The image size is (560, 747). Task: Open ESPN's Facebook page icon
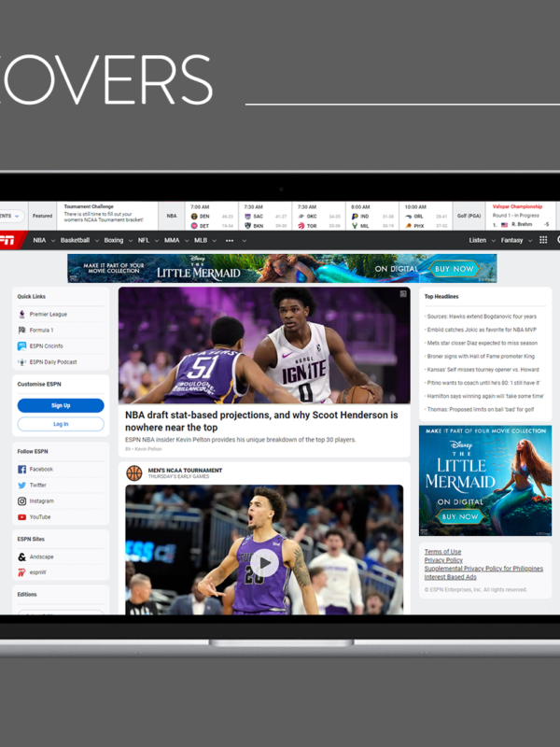[x=21, y=470]
